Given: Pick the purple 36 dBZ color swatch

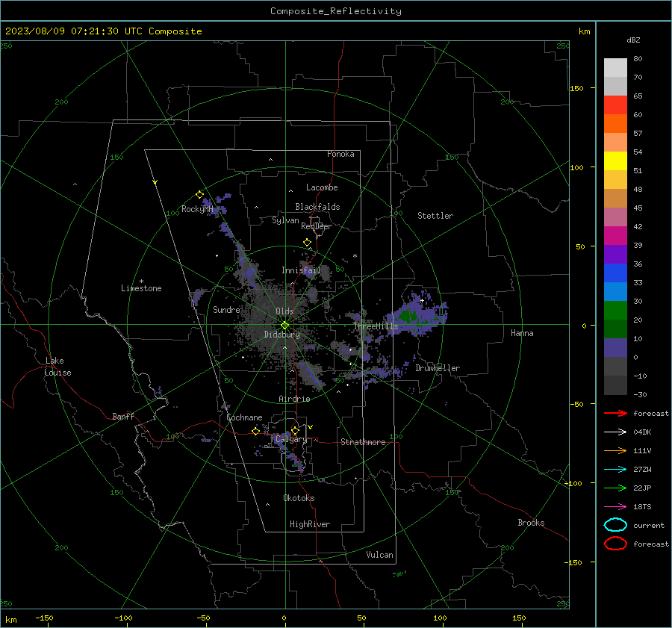Looking at the screenshot, I should coord(615,254).
